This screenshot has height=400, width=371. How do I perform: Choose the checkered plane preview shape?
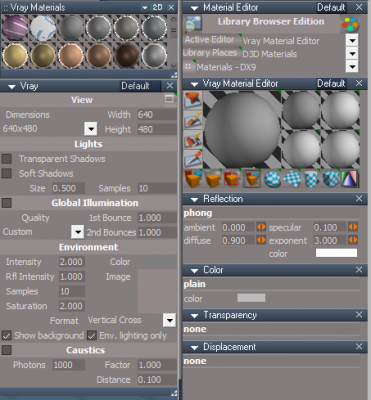click(x=292, y=179)
